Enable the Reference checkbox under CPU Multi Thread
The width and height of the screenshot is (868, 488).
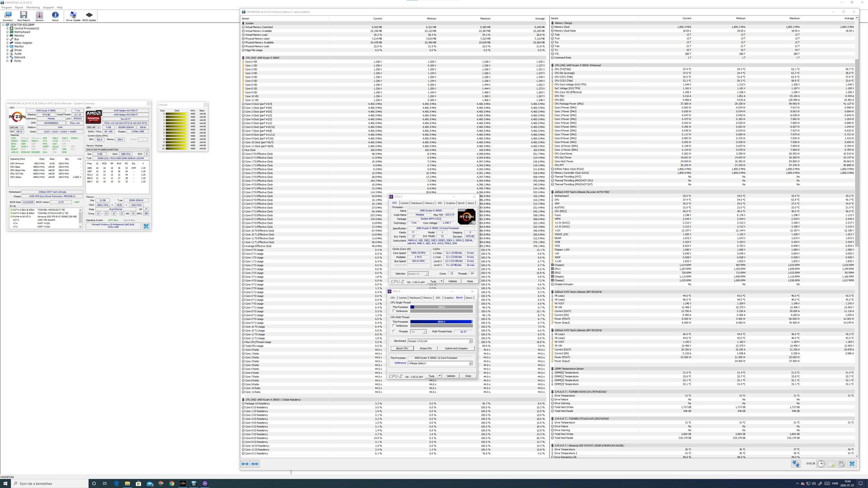coord(394,326)
